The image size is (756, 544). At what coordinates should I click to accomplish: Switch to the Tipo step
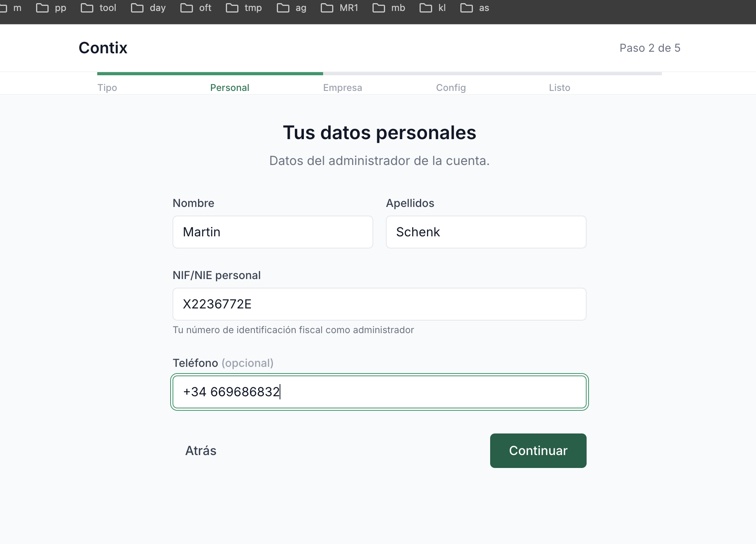tap(107, 87)
